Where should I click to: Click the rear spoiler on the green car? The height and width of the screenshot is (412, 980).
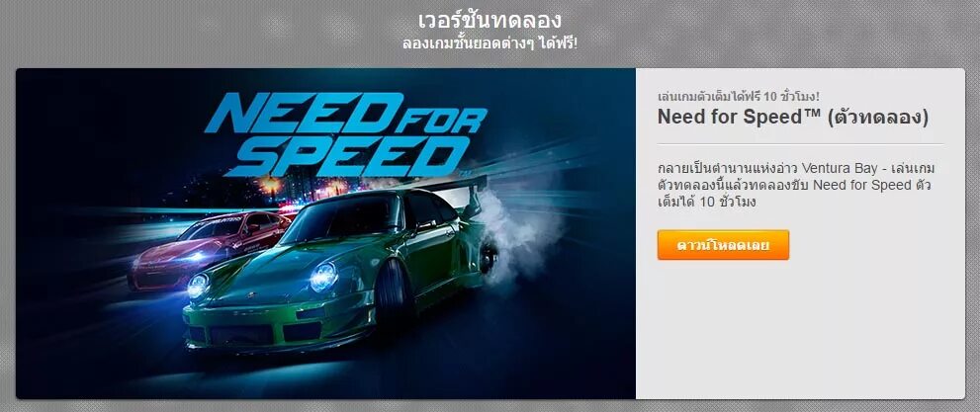point(450,186)
